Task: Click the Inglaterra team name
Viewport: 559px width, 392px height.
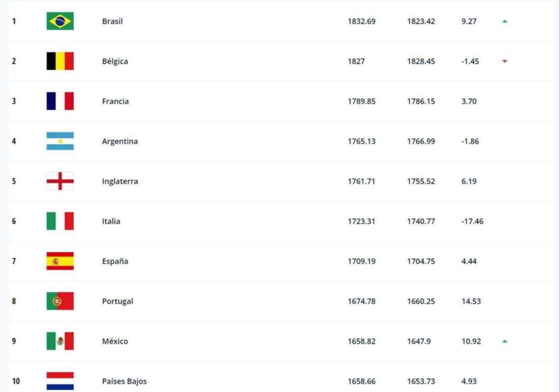Action: pyautogui.click(x=120, y=181)
